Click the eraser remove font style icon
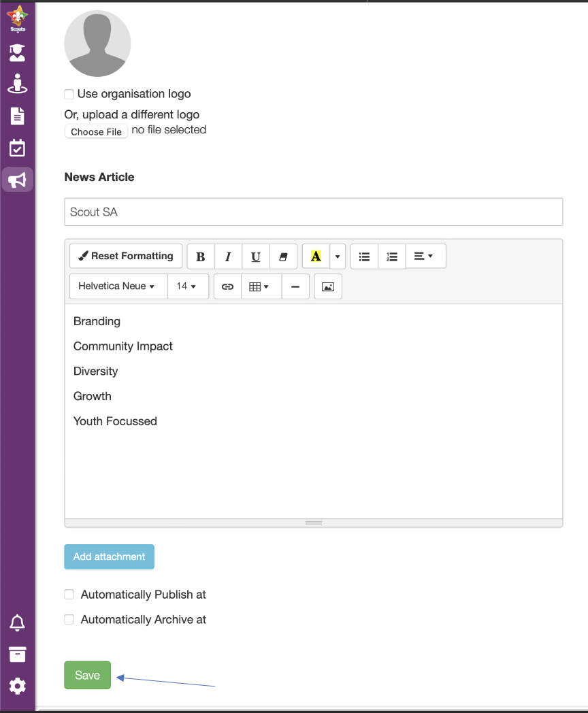The height and width of the screenshot is (713, 588). pyautogui.click(x=283, y=256)
